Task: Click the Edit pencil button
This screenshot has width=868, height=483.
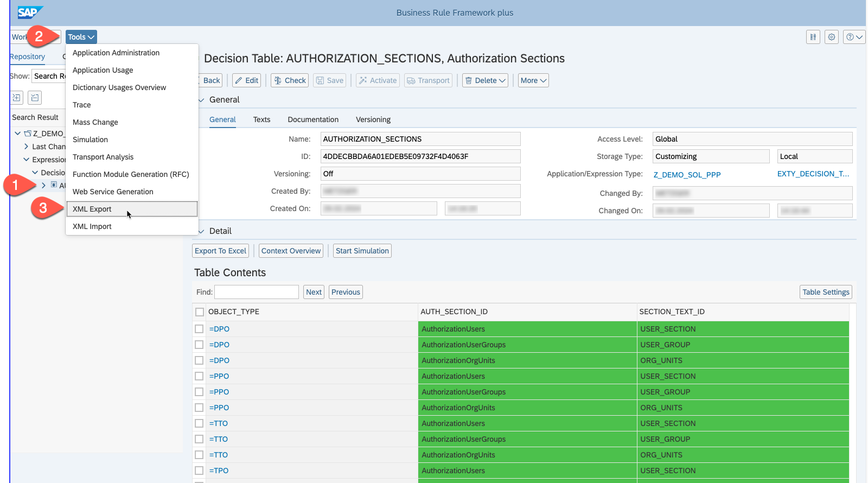Action: (246, 80)
